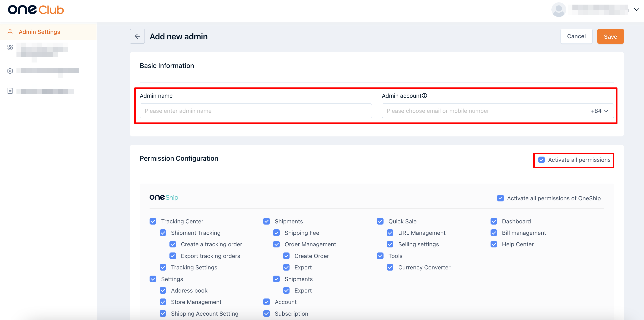Screen dimensions: 644x320
Task: Uncheck Export under Order Management
Action: point(286,267)
